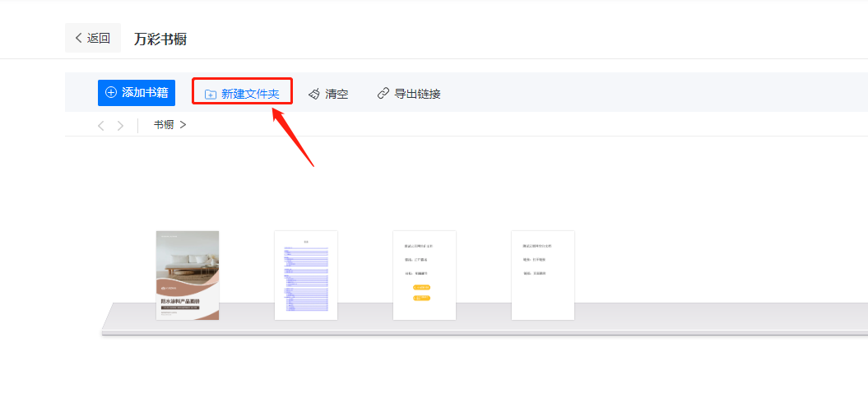868x398 pixels.
Task: Open the 防水涂料产品画册 book cover
Action: [188, 275]
